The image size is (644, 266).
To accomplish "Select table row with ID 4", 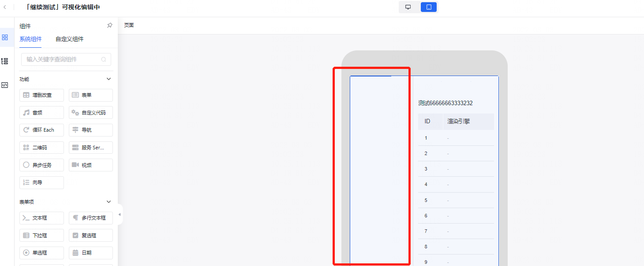I will (x=456, y=184).
